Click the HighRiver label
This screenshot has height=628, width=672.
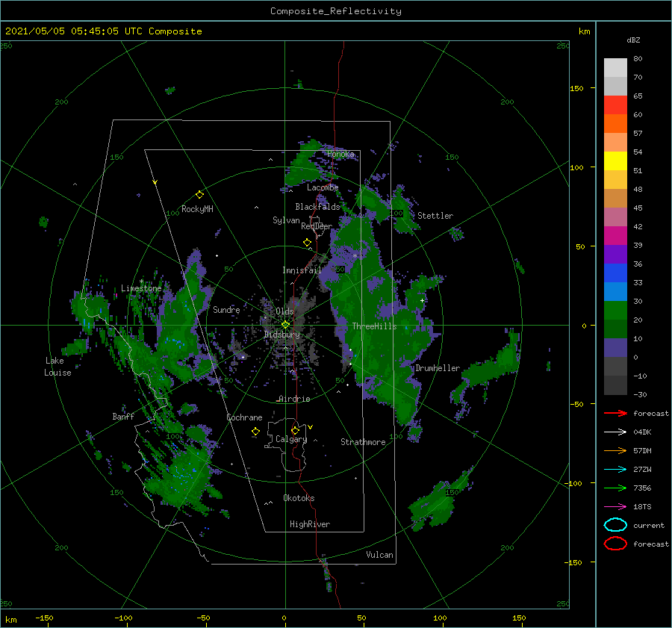[310, 524]
